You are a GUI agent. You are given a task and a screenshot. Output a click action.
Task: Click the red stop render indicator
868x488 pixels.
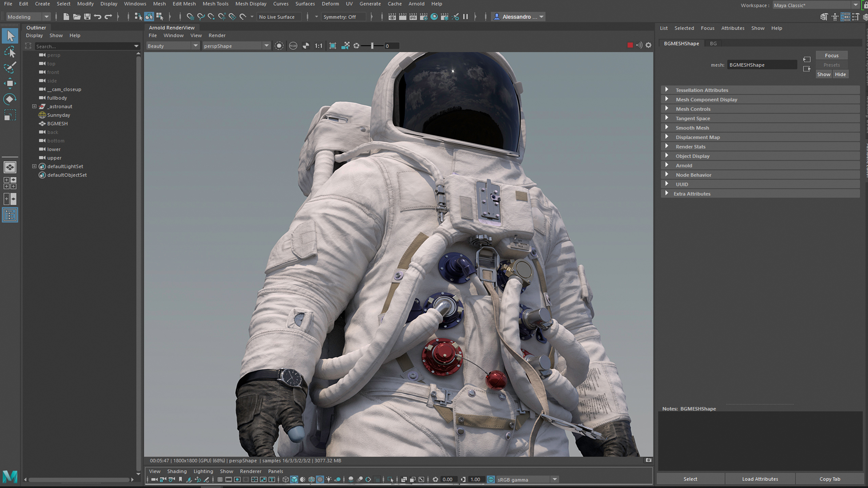pos(630,45)
